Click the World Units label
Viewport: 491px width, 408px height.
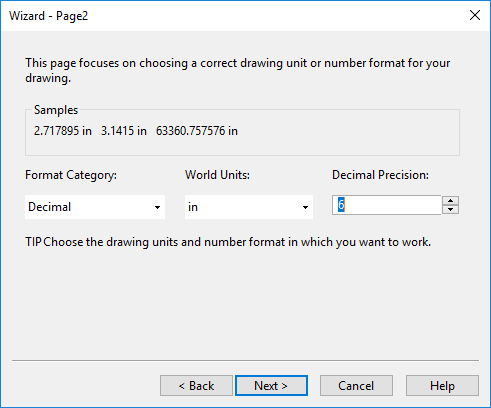pyautogui.click(x=217, y=175)
